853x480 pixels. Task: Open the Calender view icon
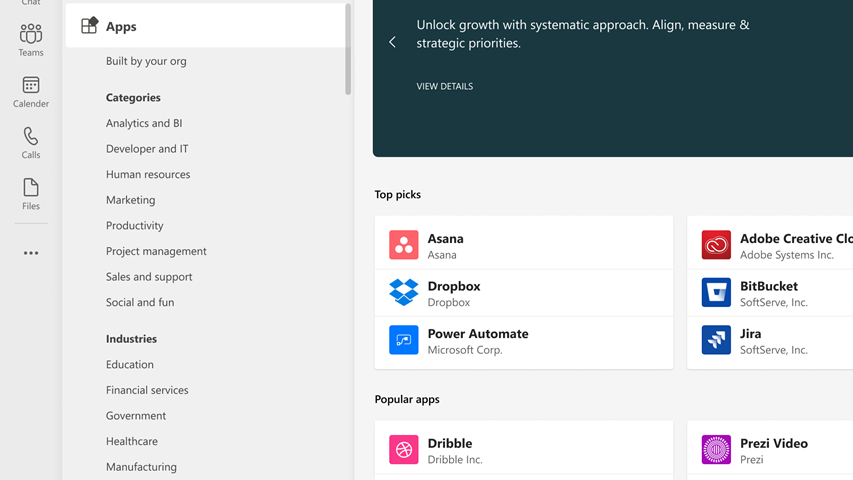click(31, 85)
